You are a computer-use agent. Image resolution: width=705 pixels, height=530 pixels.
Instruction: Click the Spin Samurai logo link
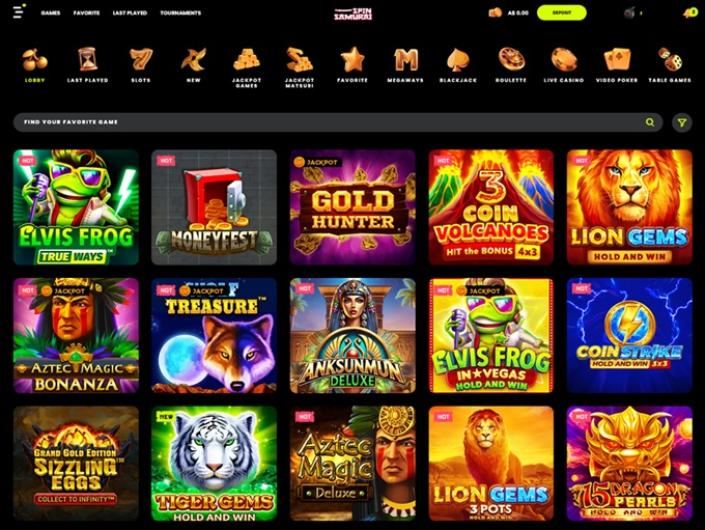click(353, 13)
